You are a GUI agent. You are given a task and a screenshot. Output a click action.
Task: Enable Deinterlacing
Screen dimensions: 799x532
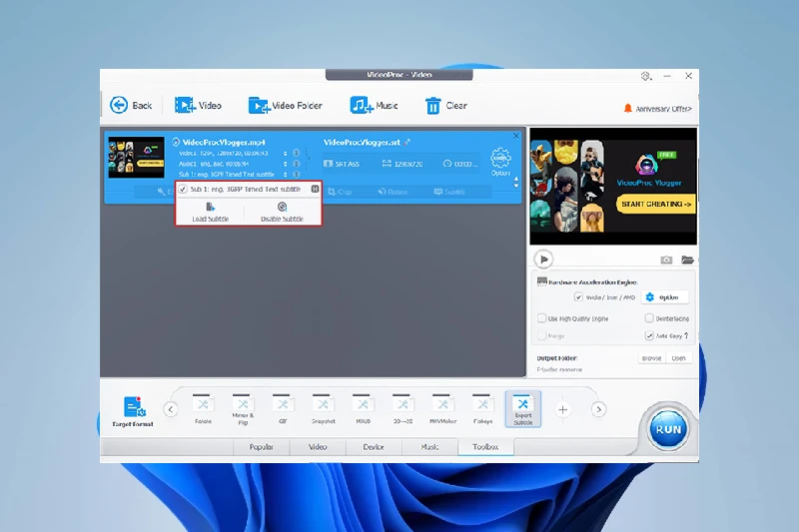click(x=648, y=318)
